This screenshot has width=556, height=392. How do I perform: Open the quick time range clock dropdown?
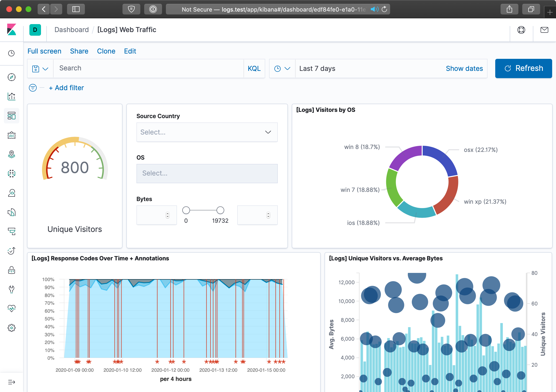click(282, 69)
